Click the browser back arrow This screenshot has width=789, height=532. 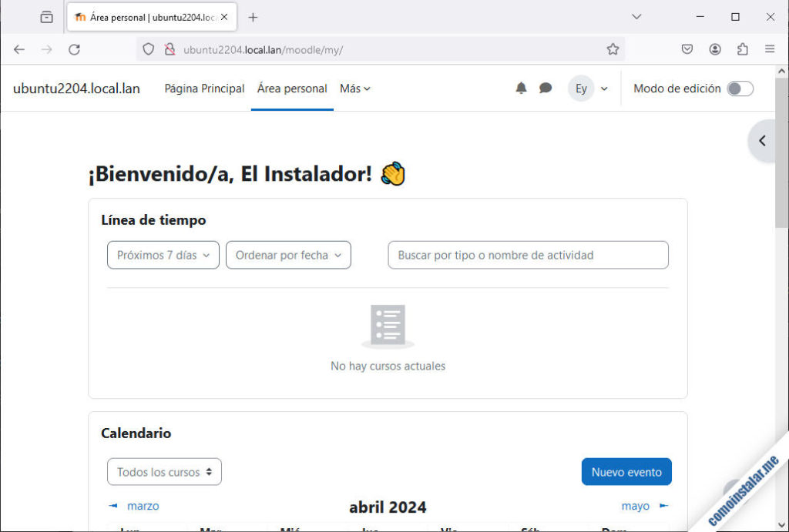(18, 49)
